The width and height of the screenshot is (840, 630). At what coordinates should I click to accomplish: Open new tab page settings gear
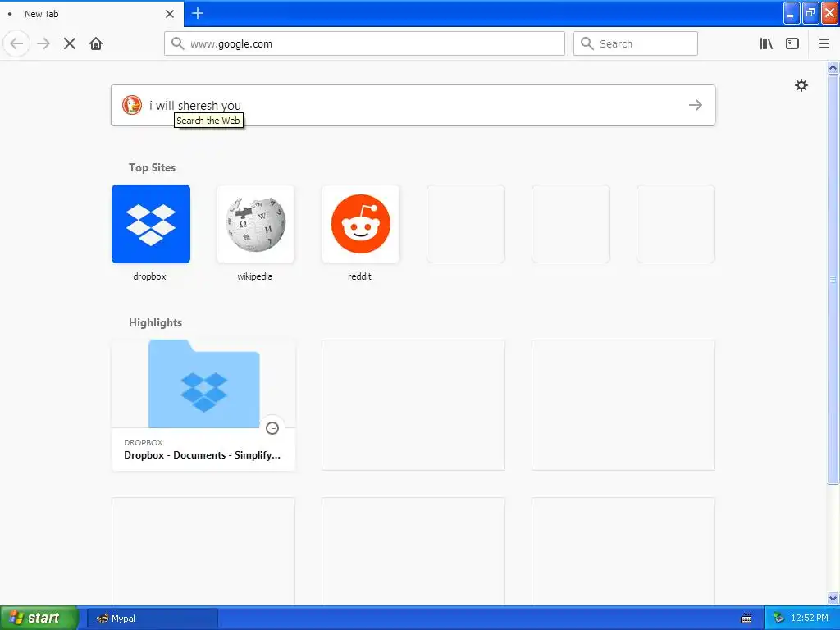(x=801, y=85)
